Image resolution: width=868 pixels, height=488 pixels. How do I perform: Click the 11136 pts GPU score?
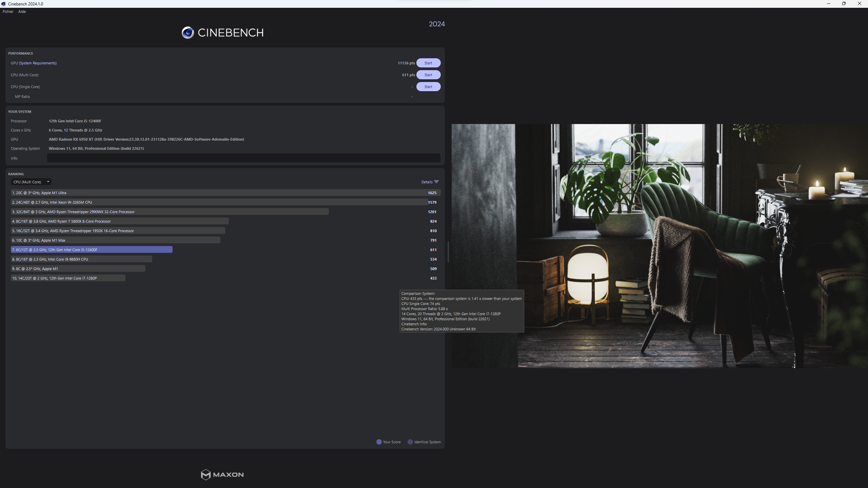pyautogui.click(x=406, y=63)
